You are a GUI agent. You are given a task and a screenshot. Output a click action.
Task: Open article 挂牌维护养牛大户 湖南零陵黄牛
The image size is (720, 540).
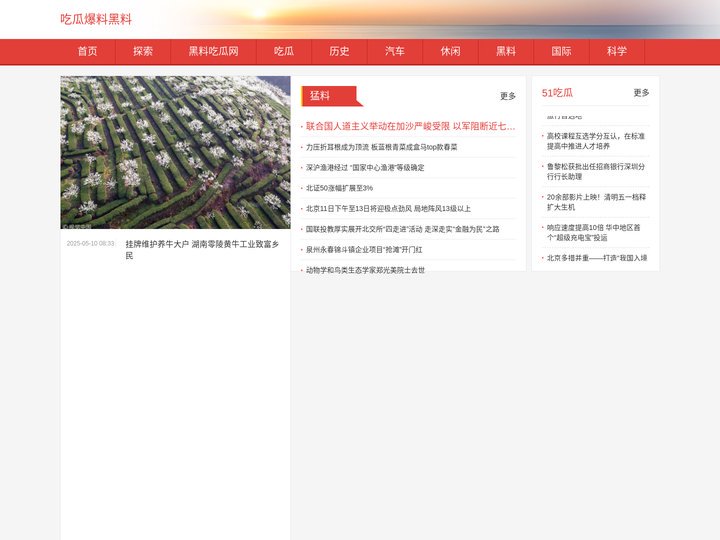pyautogui.click(x=202, y=250)
